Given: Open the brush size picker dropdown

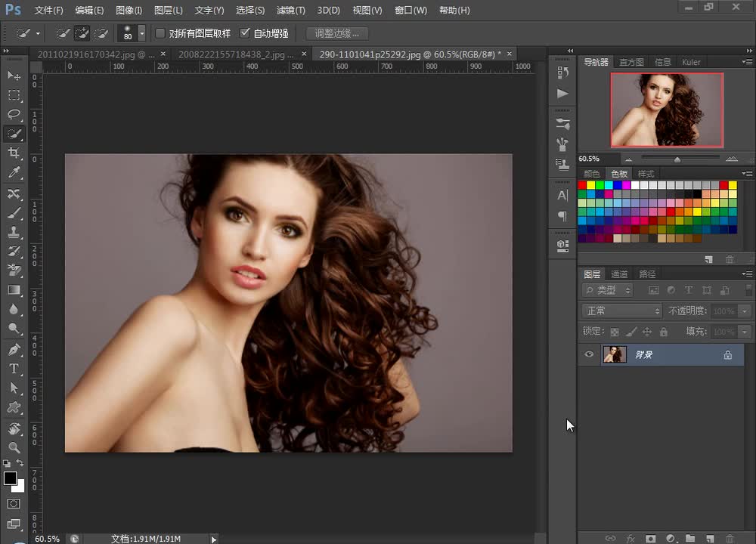Looking at the screenshot, I should (x=141, y=33).
